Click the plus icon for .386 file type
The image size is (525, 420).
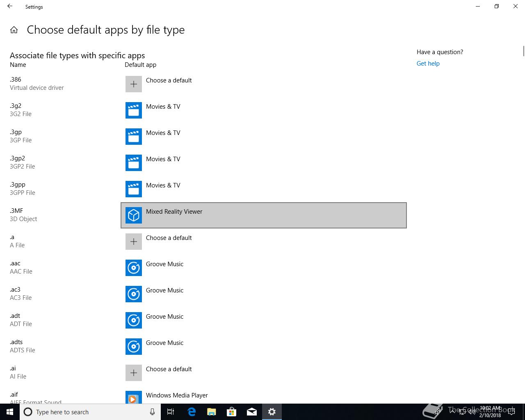pos(134,84)
